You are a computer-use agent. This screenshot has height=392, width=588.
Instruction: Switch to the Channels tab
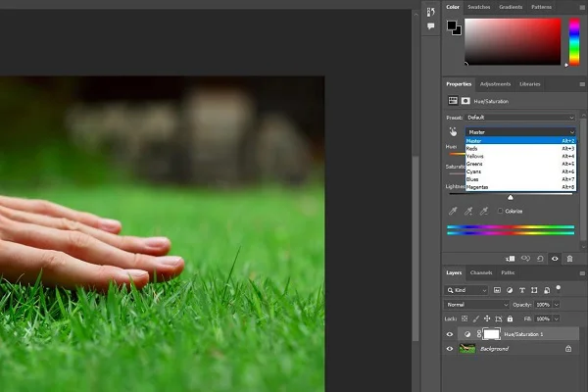[x=481, y=272]
